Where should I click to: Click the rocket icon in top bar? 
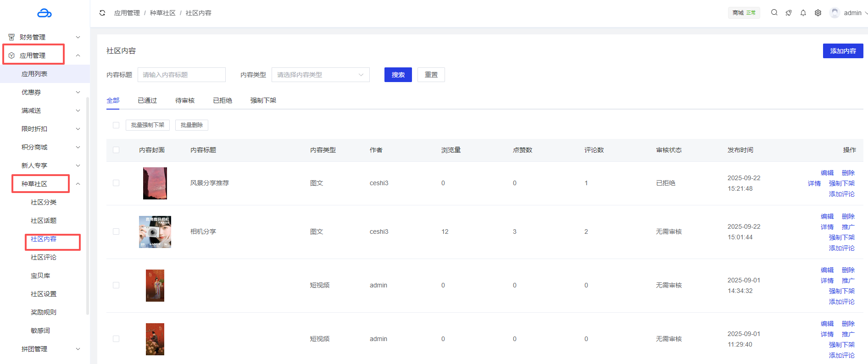[x=789, y=13]
